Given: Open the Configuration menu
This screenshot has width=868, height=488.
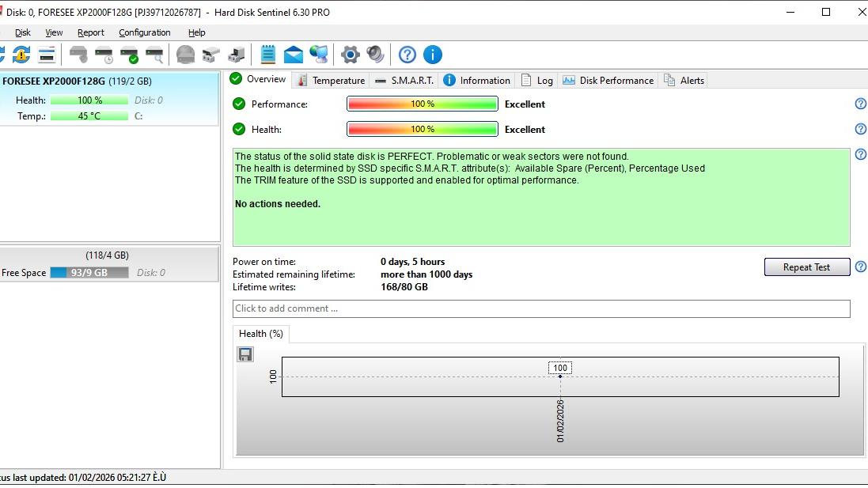Looking at the screenshot, I should pos(145,32).
